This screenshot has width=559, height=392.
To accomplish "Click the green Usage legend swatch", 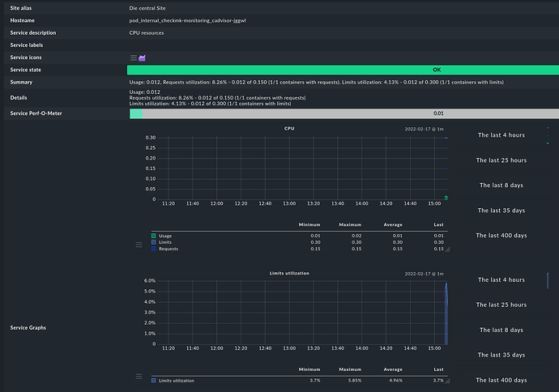I will tap(154, 236).
